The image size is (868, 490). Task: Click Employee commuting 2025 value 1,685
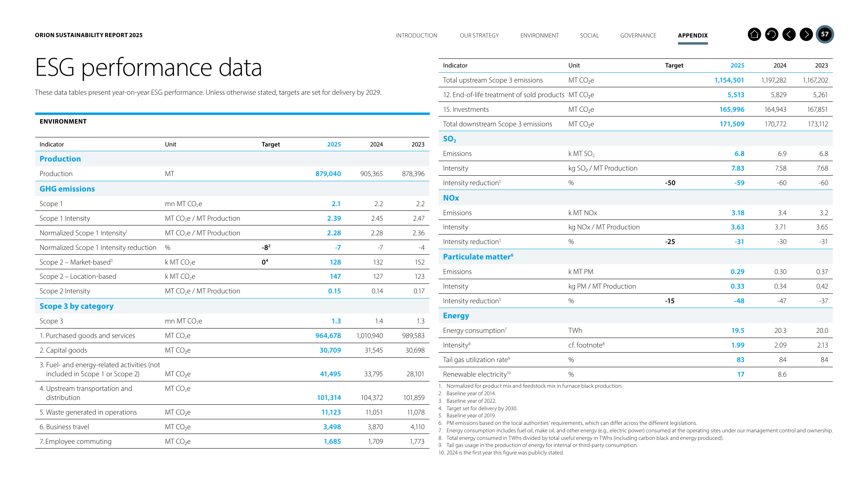tap(332, 441)
